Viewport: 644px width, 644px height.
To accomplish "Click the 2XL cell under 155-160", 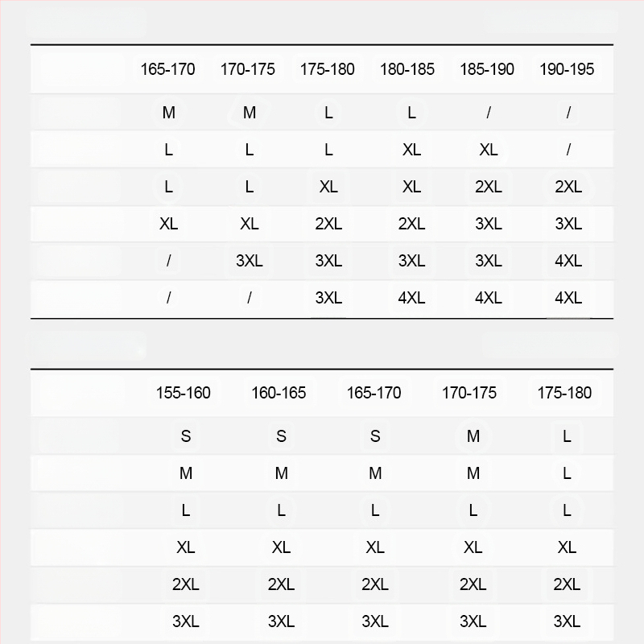I will point(186,584).
